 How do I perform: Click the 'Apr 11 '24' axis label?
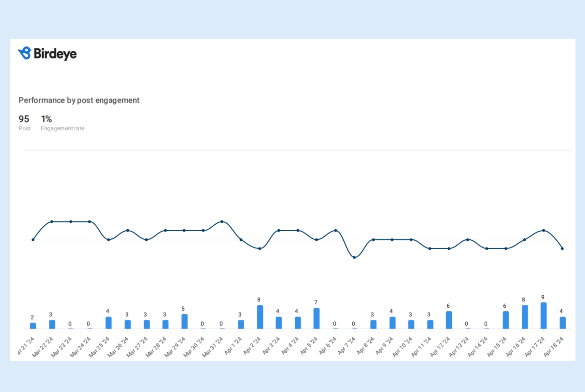tap(421, 347)
